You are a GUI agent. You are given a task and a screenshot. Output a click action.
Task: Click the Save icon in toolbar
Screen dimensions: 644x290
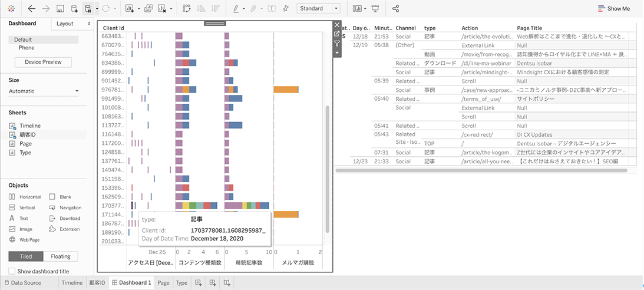click(60, 9)
